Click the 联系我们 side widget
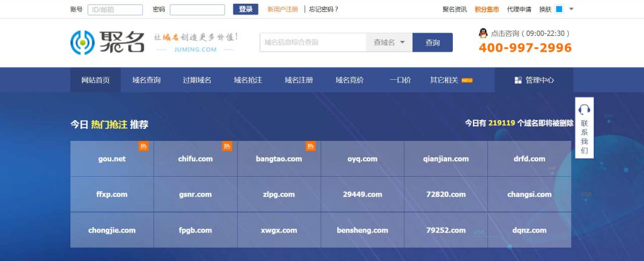This screenshot has width=644, height=261. (584, 128)
